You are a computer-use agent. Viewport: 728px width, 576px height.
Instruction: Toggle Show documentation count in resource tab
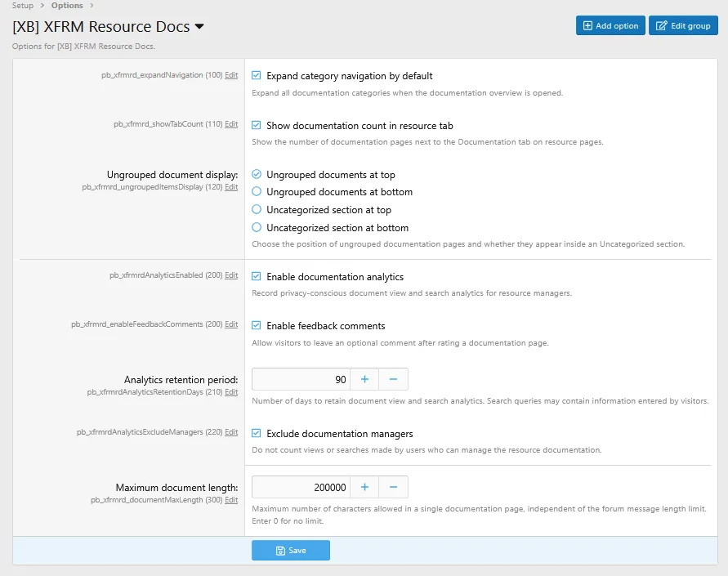click(x=257, y=125)
